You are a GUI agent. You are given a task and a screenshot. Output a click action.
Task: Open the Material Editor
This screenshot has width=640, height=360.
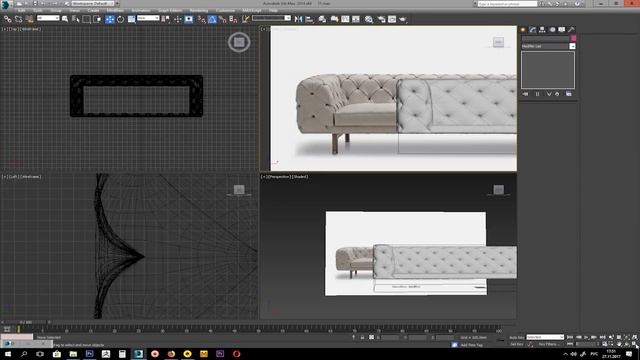pos(369,19)
